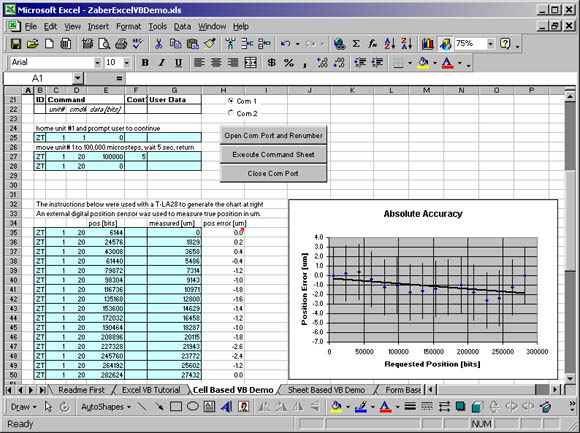Open the Tools menu
The image size is (580, 433).
coord(158,27)
